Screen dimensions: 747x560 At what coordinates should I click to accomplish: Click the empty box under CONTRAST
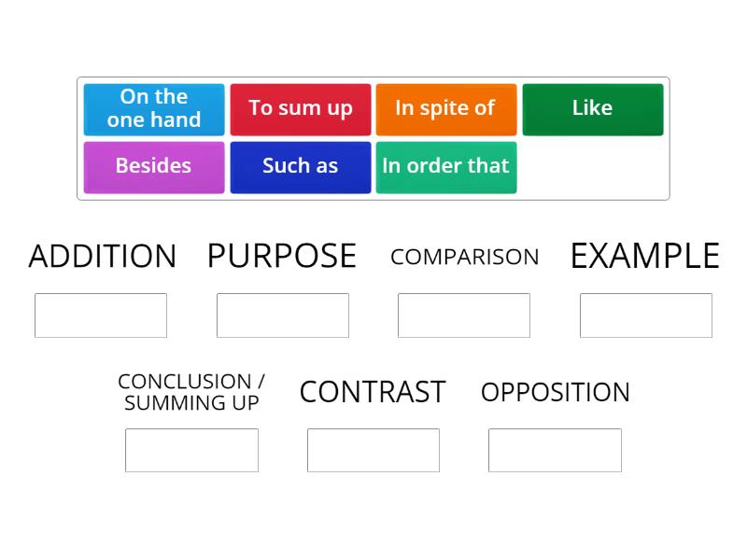click(373, 450)
